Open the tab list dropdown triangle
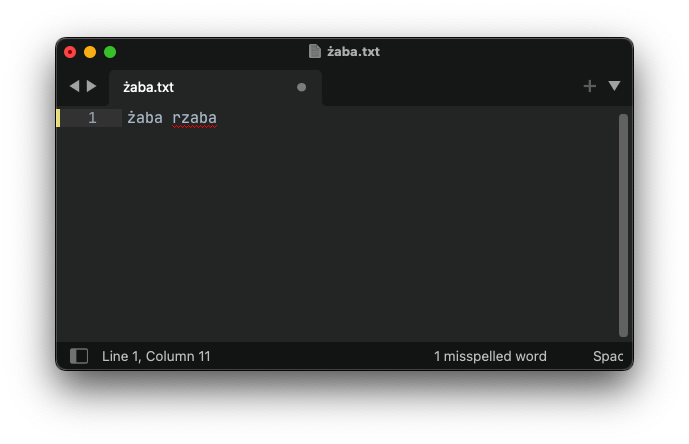 pyautogui.click(x=614, y=86)
